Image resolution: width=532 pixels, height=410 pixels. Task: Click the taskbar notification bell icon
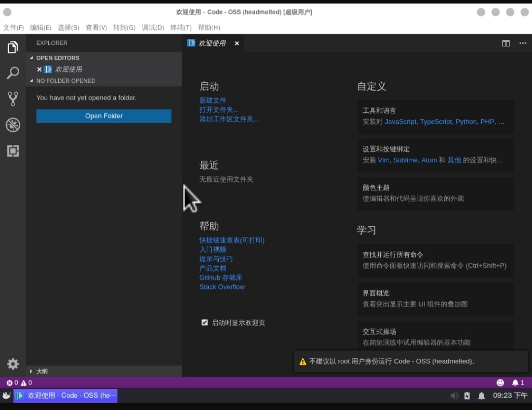coord(481,396)
